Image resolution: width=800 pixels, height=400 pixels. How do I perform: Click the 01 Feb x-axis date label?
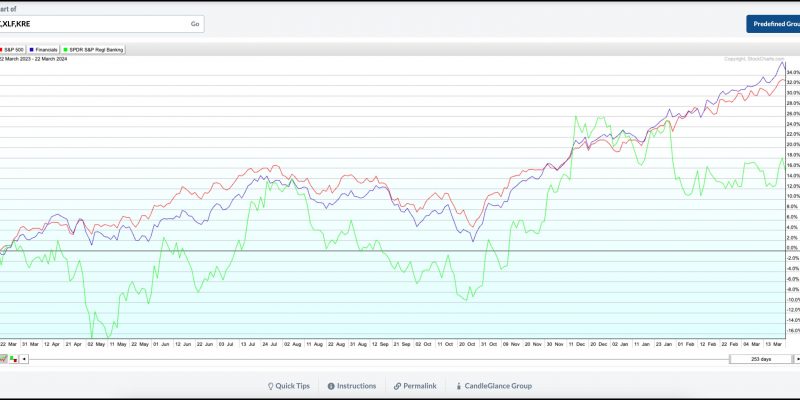686,344
